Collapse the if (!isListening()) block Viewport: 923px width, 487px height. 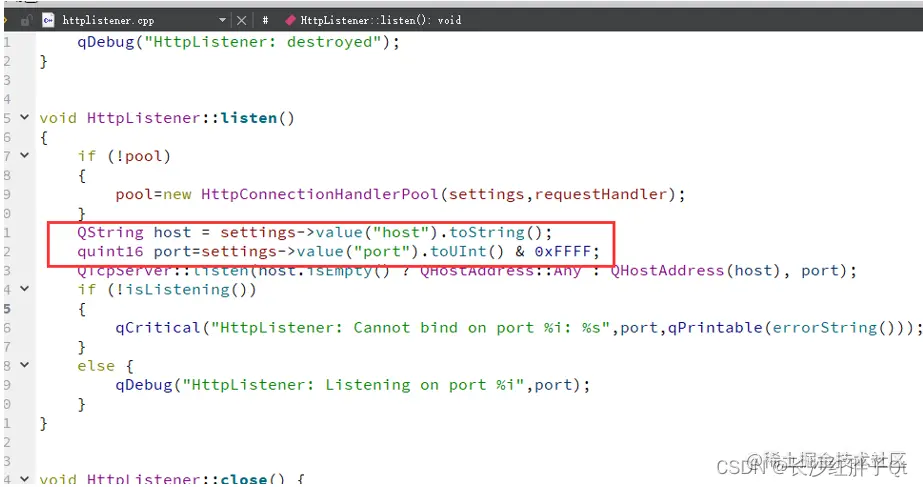pos(24,289)
